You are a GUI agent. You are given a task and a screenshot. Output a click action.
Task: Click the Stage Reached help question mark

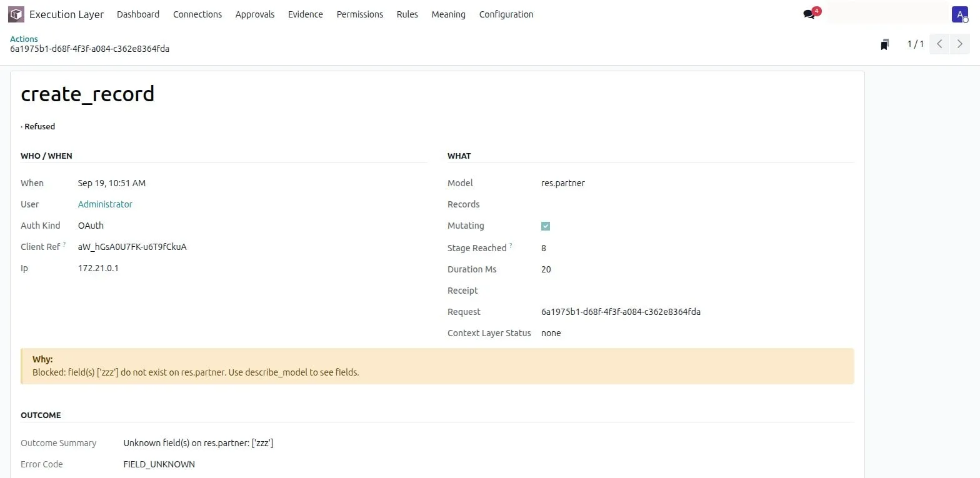point(511,246)
